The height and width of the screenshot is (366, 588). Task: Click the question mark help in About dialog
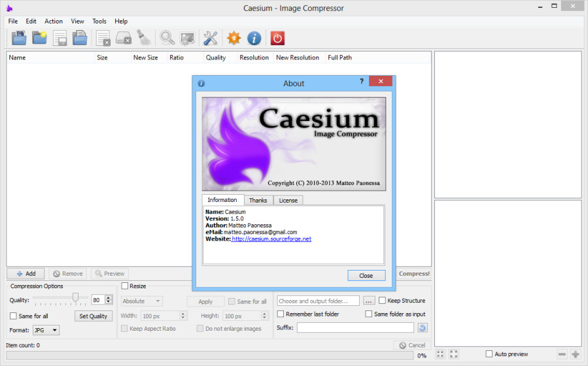[362, 81]
